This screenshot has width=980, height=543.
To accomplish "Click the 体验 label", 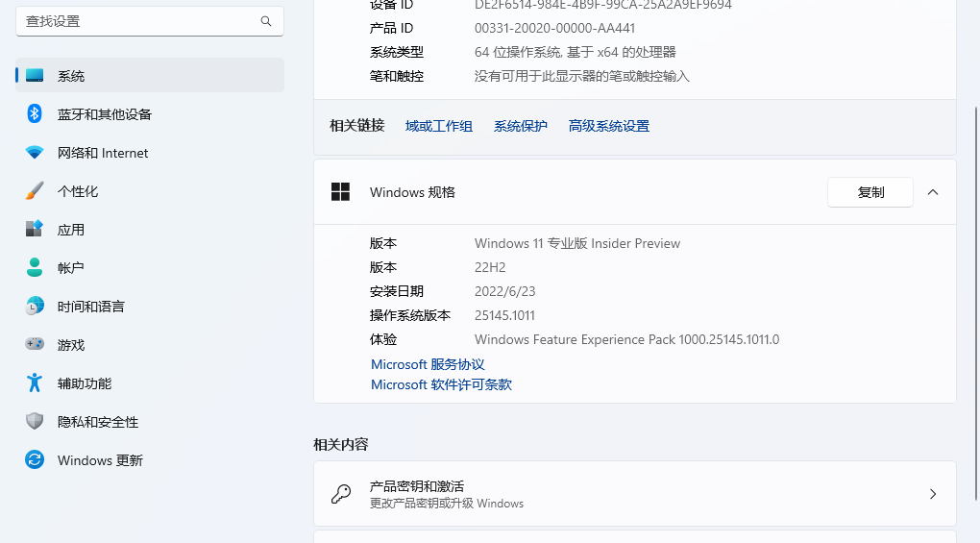I will (x=383, y=339).
